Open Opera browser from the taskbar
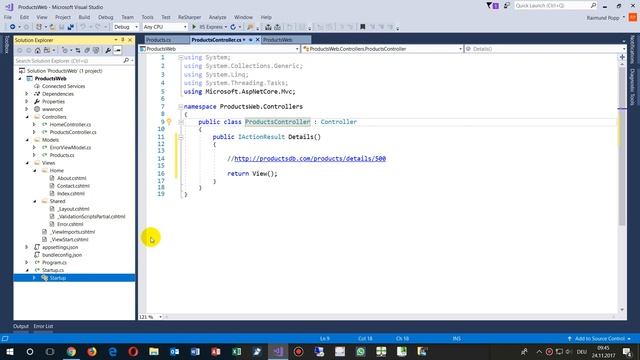Viewport: 640px width, 360px height. tap(133, 351)
